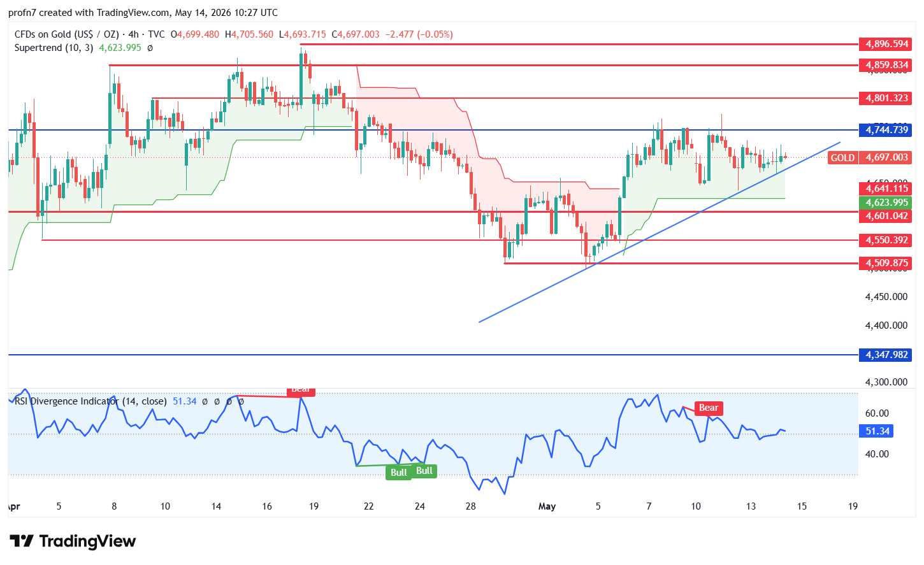Click the 4h timeframe in chart legend
Screen dimensions: 924x565
pyautogui.click(x=134, y=34)
